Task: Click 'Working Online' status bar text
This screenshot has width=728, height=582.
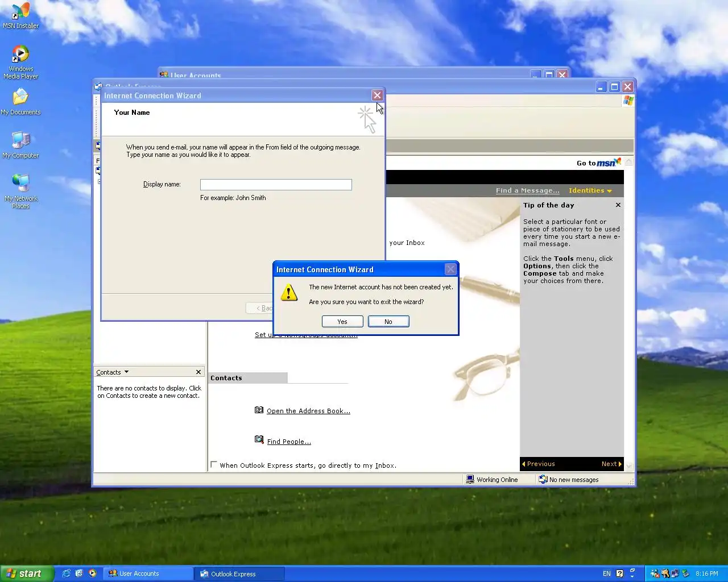Action: point(497,480)
